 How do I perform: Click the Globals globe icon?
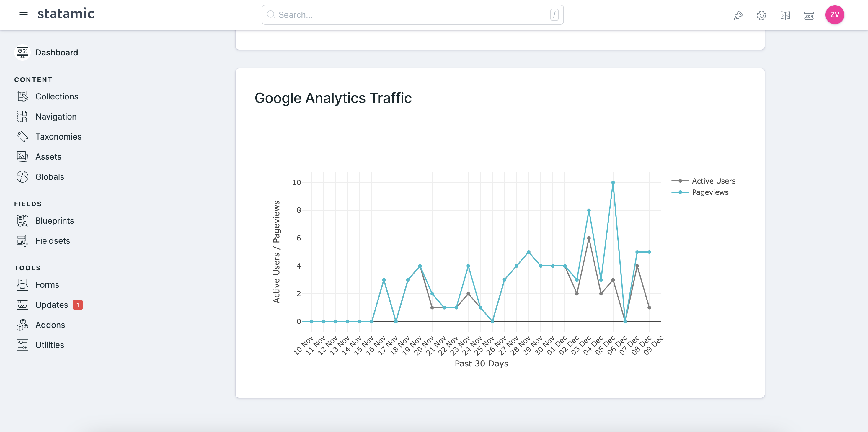click(x=22, y=177)
